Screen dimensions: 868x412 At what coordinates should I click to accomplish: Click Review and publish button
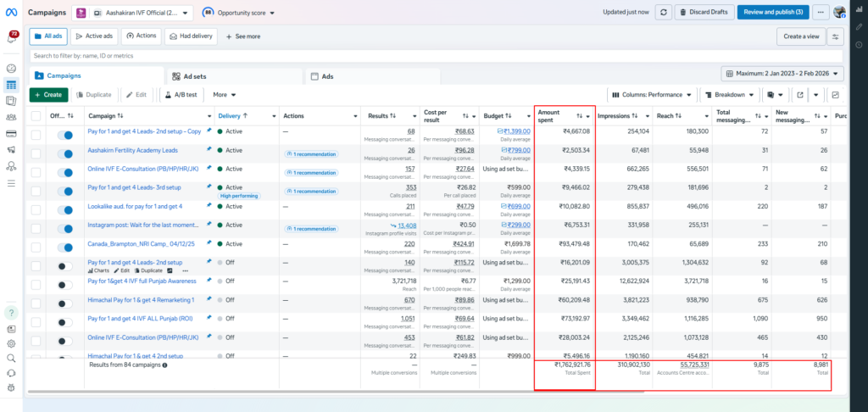[x=772, y=12]
